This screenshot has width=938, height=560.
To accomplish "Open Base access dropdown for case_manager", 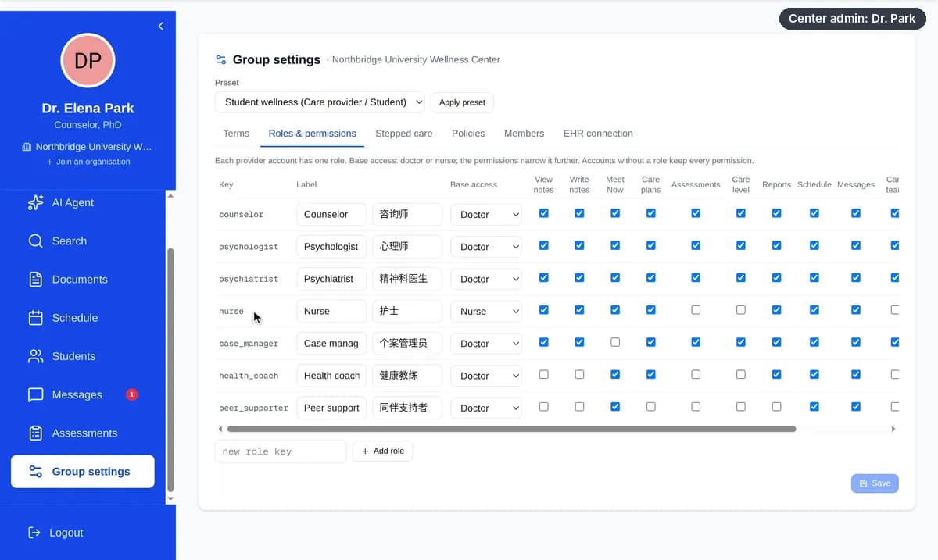I will coord(485,344).
